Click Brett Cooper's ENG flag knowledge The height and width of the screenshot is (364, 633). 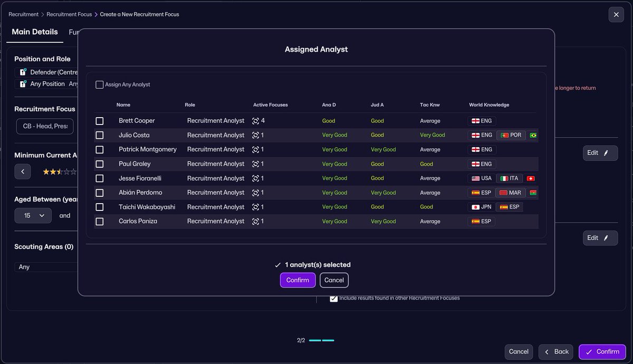[x=481, y=121]
